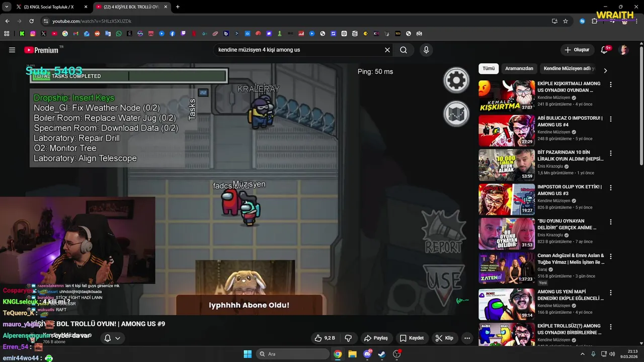Open OBS Studio from the taskbar
Viewport: 644px width, 362px height.
point(397,354)
